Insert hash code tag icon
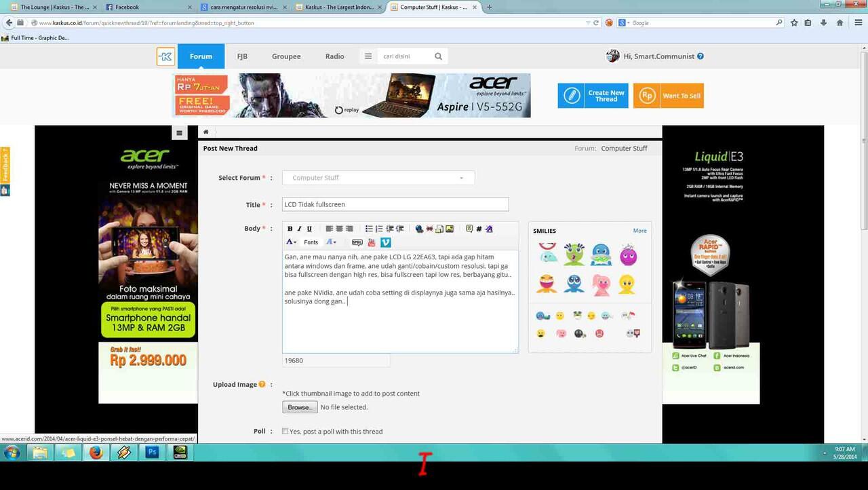The image size is (868, 490). [x=479, y=229]
